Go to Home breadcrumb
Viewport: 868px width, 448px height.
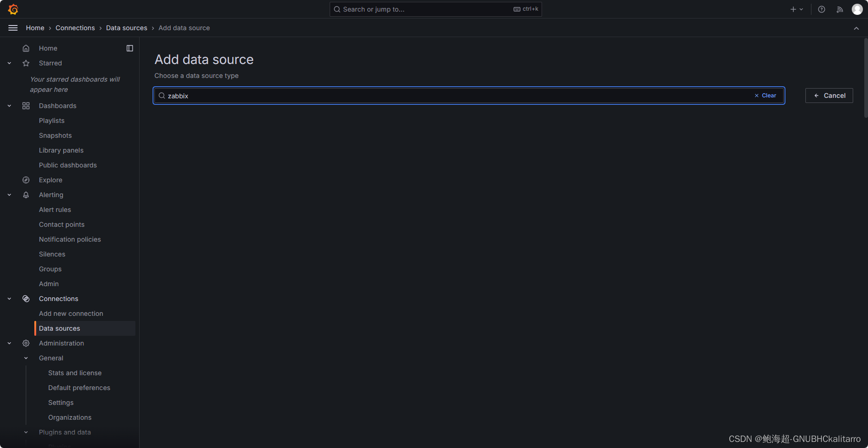tap(35, 28)
